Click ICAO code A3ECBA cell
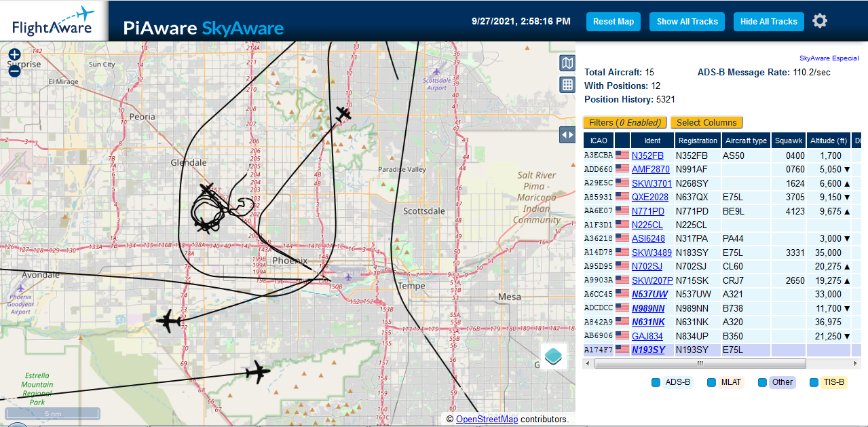The height and width of the screenshot is (427, 868). click(x=599, y=155)
